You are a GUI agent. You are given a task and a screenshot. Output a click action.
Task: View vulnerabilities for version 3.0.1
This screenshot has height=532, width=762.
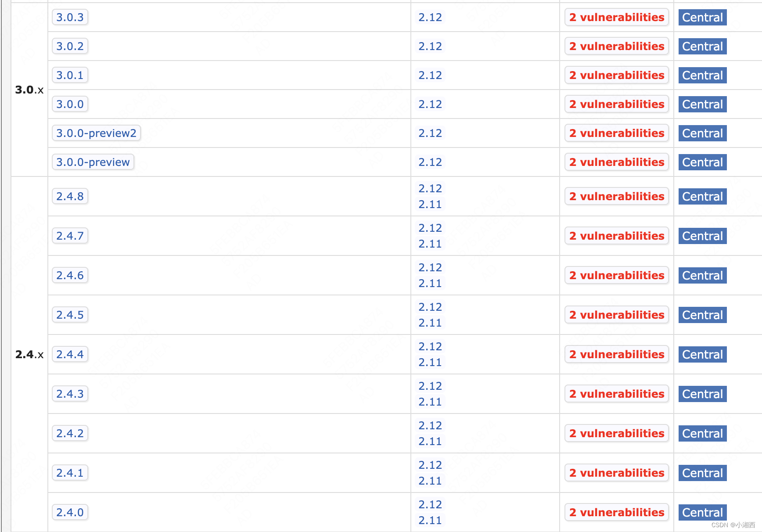tap(617, 75)
